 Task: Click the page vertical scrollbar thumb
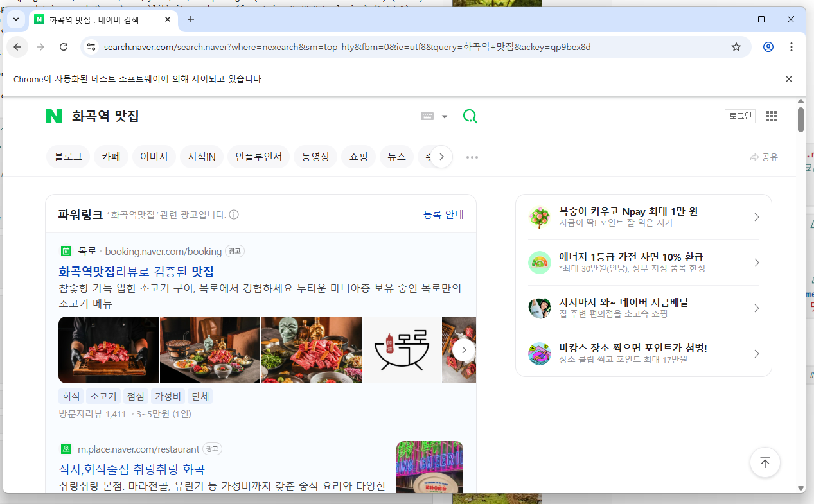point(801,119)
